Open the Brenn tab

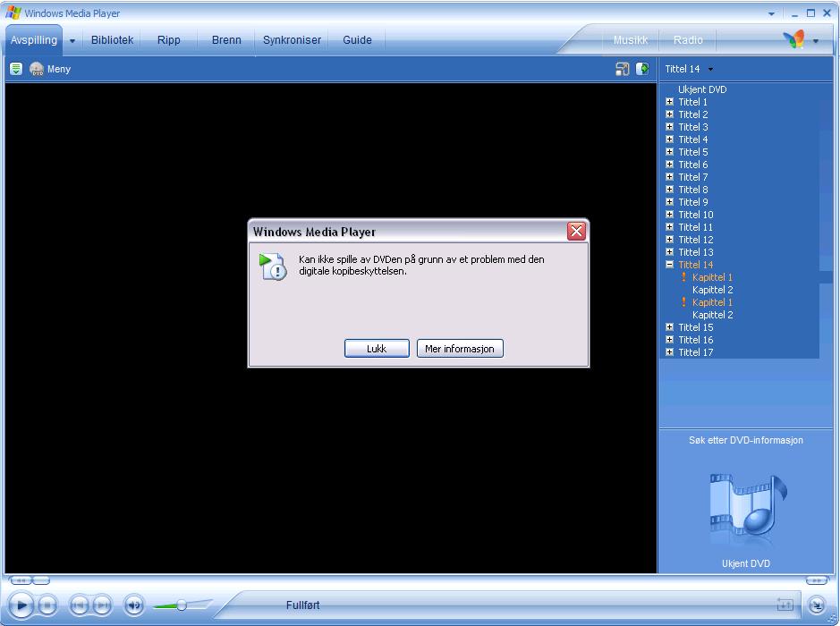click(226, 40)
